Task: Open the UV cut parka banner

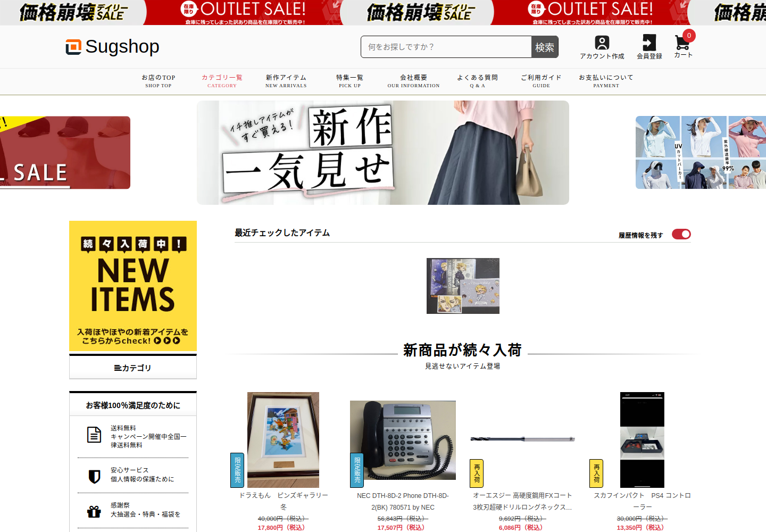Action: [701, 153]
